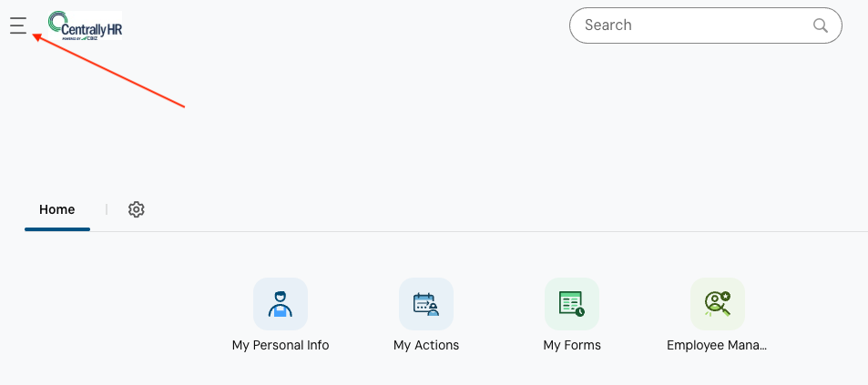Select the Home tab
Image resolution: width=868 pixels, height=385 pixels.
click(56, 209)
